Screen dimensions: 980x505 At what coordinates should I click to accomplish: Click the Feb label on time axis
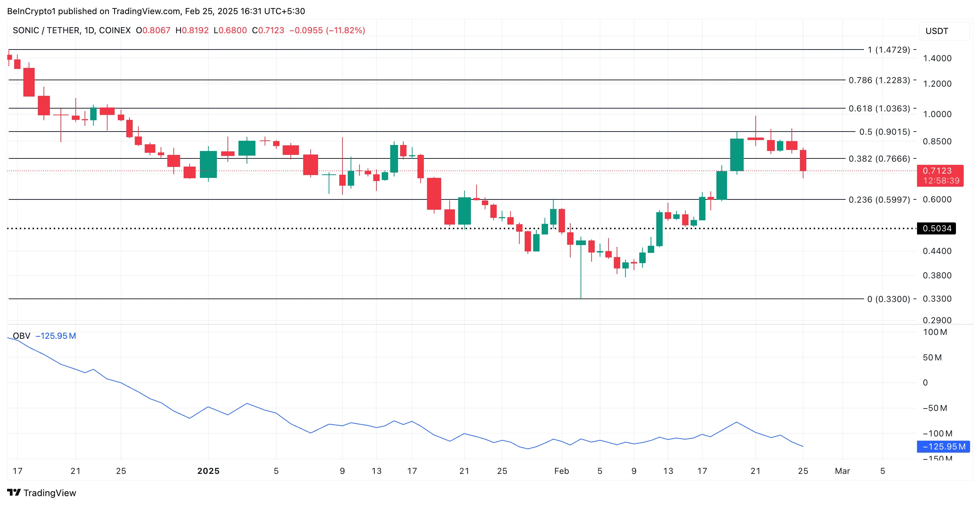(561, 471)
